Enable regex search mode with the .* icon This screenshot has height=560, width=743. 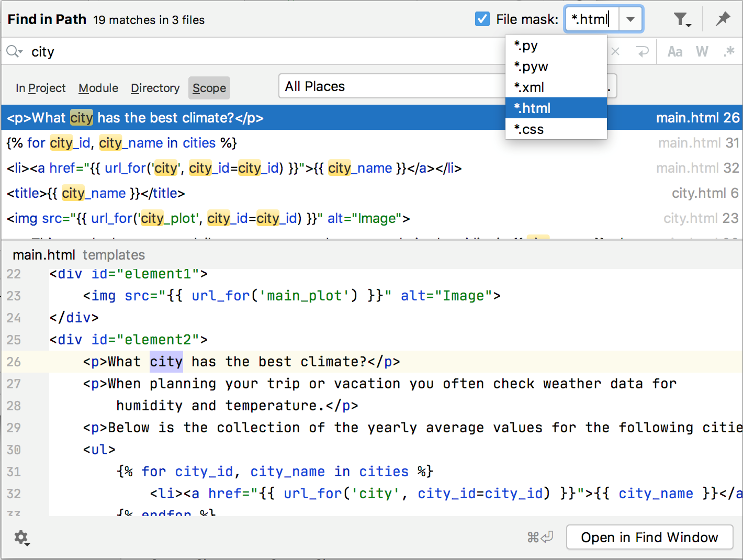(x=730, y=51)
